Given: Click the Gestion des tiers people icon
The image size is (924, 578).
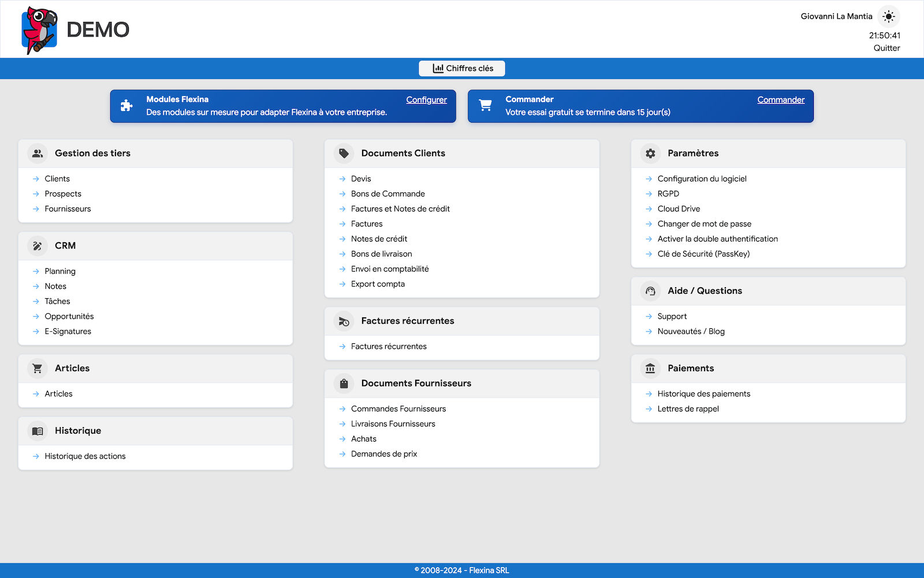Looking at the screenshot, I should 38,153.
